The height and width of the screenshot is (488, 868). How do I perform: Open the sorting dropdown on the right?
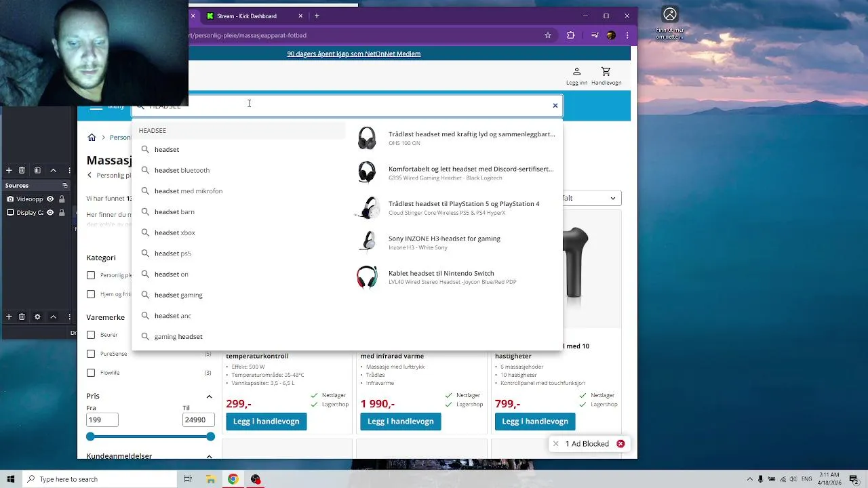(x=592, y=199)
